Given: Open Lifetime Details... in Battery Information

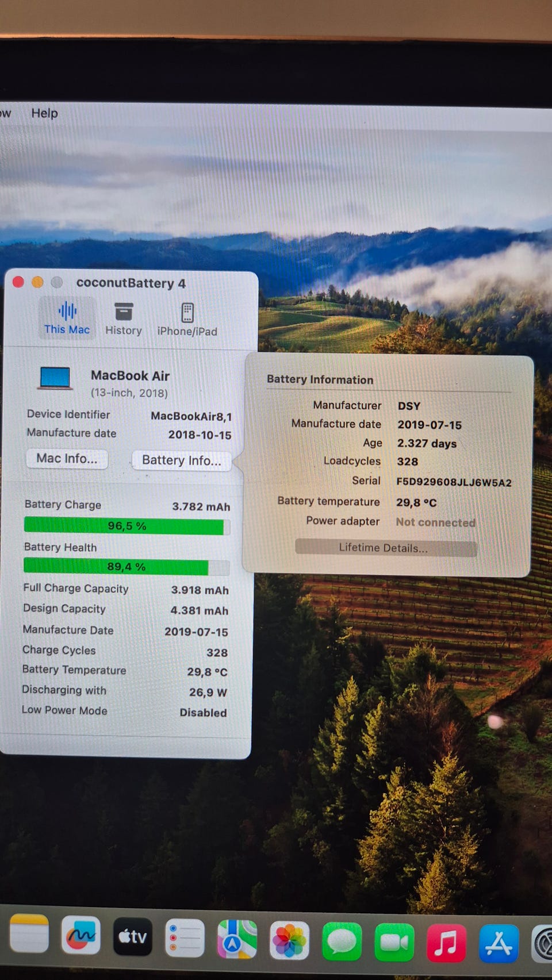Looking at the screenshot, I should point(386,548).
